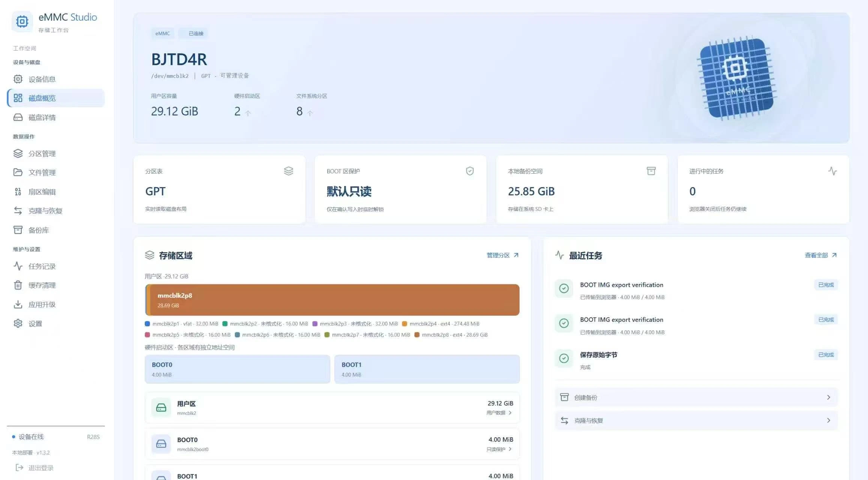Click the shield icon on BOOT 区保护 card

tap(470, 171)
